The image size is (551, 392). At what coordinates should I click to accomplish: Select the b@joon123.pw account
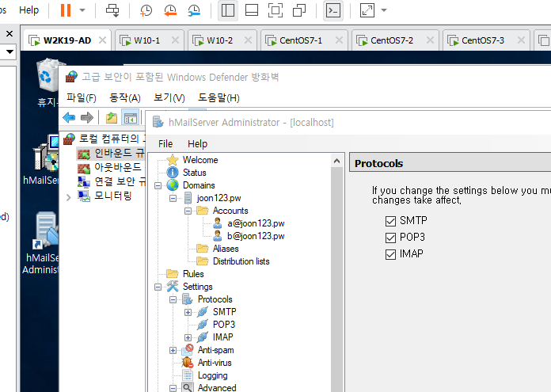click(x=249, y=236)
